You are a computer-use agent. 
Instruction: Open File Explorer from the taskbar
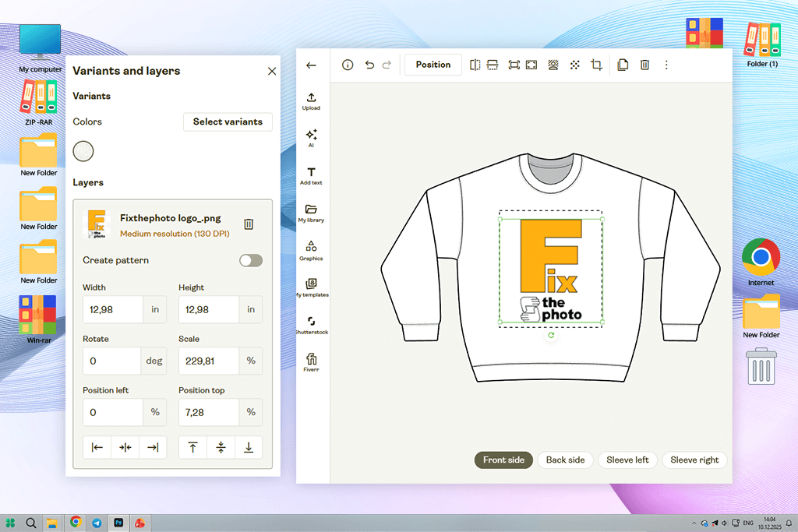click(x=52, y=523)
